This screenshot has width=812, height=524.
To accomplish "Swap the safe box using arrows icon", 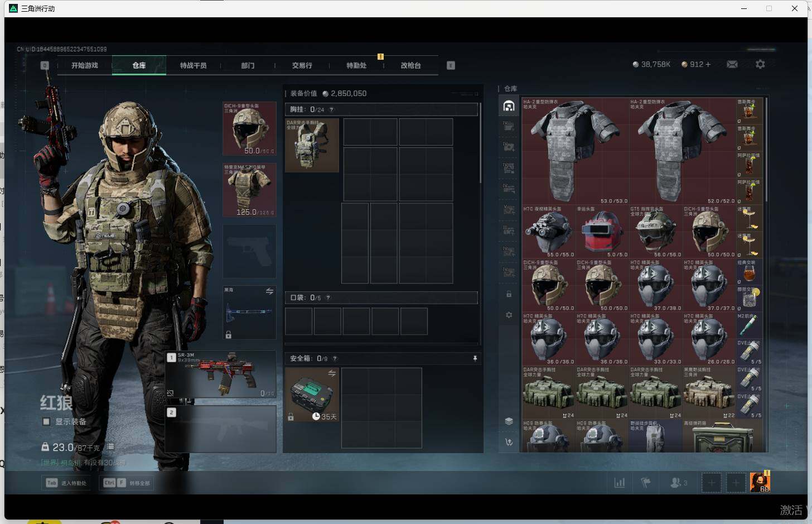I will tap(332, 373).
